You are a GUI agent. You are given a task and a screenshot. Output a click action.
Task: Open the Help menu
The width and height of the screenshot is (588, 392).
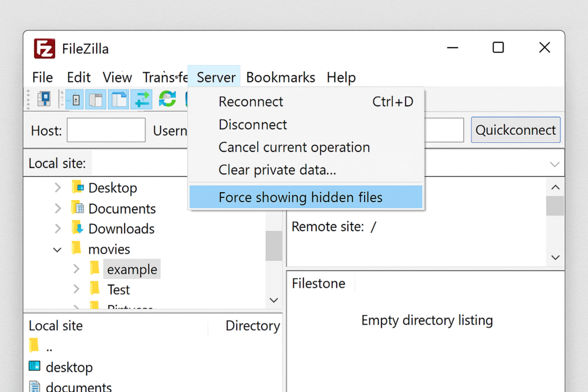pos(341,77)
